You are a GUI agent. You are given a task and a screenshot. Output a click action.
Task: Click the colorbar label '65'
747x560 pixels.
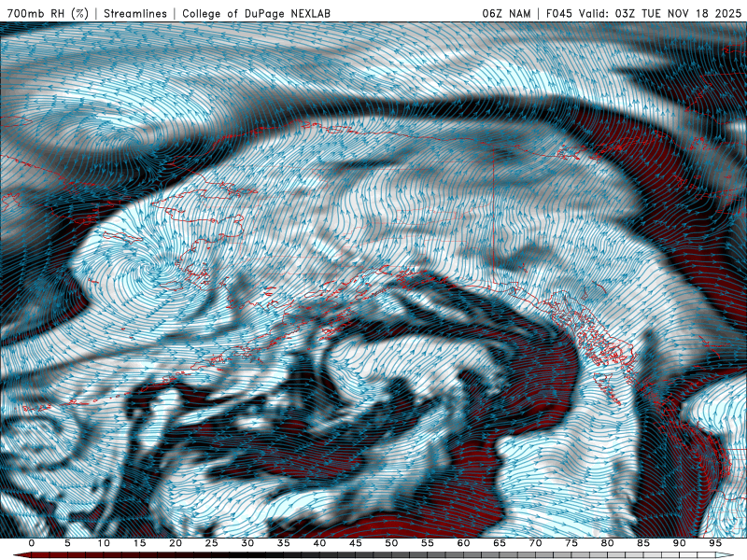[500, 543]
